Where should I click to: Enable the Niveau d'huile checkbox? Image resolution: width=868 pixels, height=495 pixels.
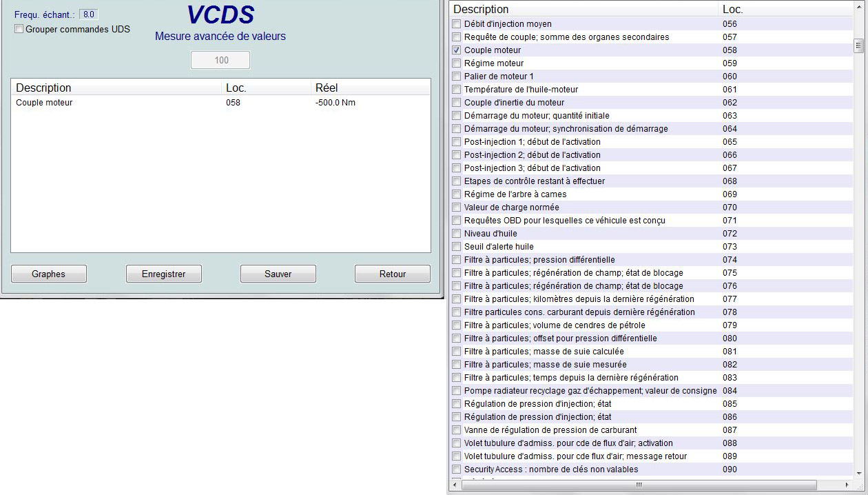coord(456,234)
